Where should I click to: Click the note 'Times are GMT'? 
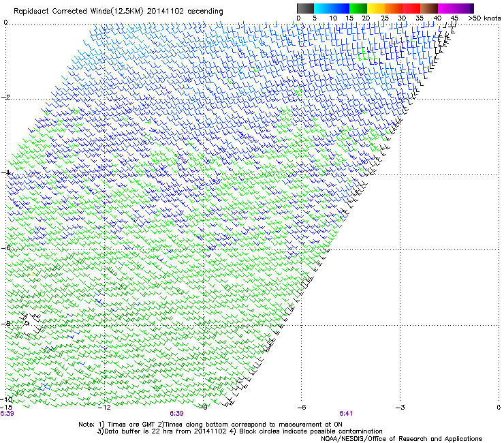tap(131, 425)
